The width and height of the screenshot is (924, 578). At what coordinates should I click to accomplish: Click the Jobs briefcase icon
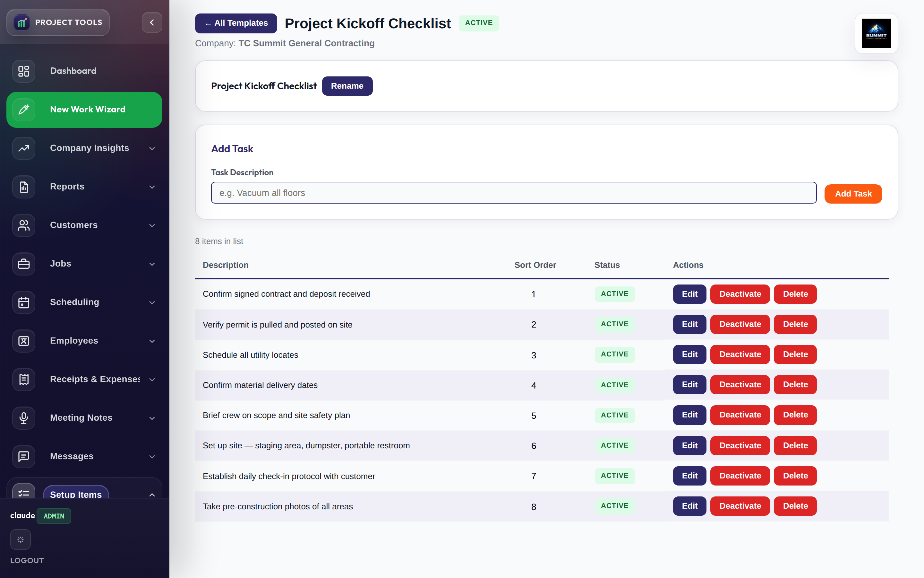pyautogui.click(x=24, y=264)
